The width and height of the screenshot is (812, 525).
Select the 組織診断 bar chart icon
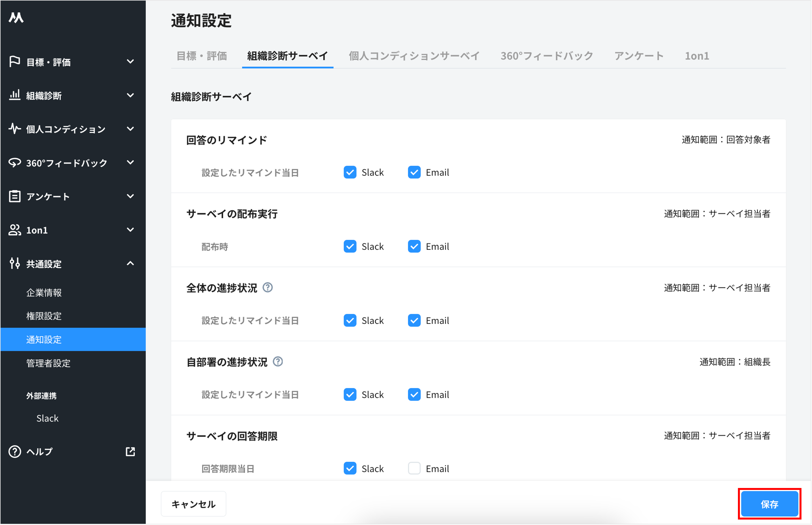14,95
